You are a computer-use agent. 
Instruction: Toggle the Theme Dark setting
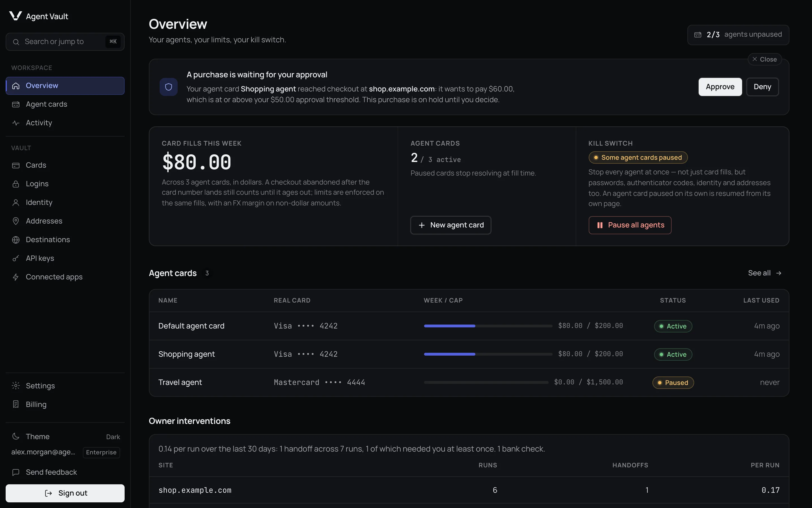point(65,436)
